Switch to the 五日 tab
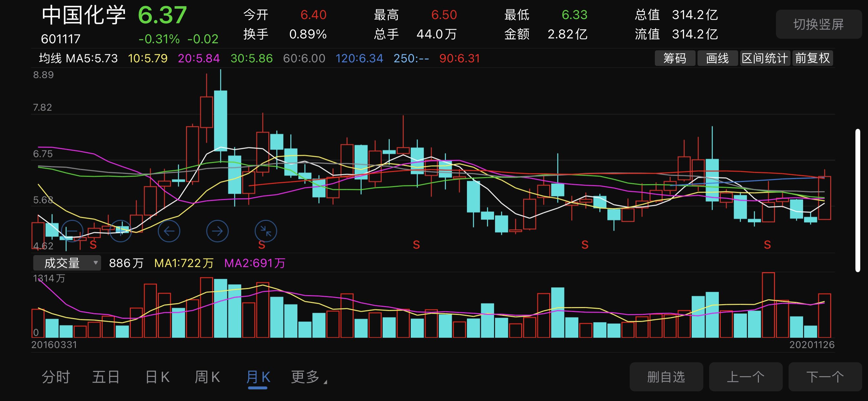 click(x=106, y=377)
